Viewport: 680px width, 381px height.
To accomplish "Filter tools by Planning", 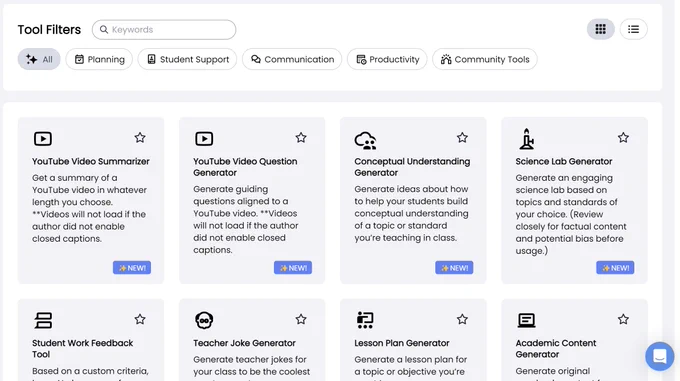I will click(x=99, y=59).
